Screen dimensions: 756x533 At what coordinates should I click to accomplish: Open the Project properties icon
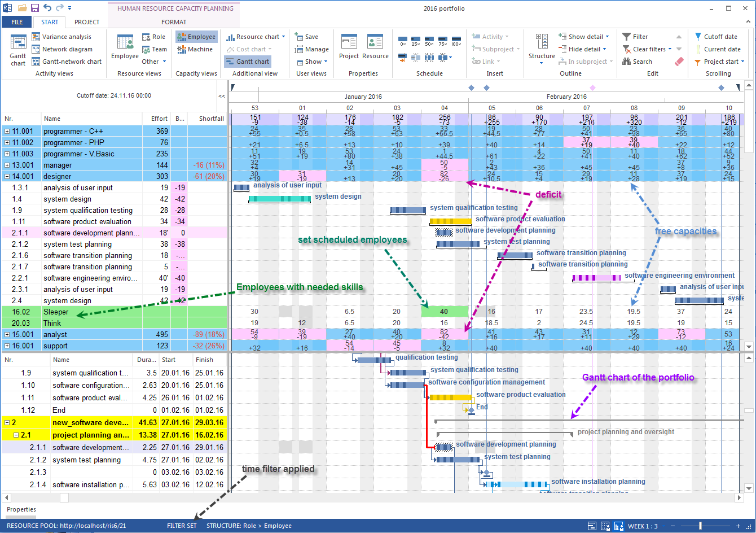coord(349,47)
